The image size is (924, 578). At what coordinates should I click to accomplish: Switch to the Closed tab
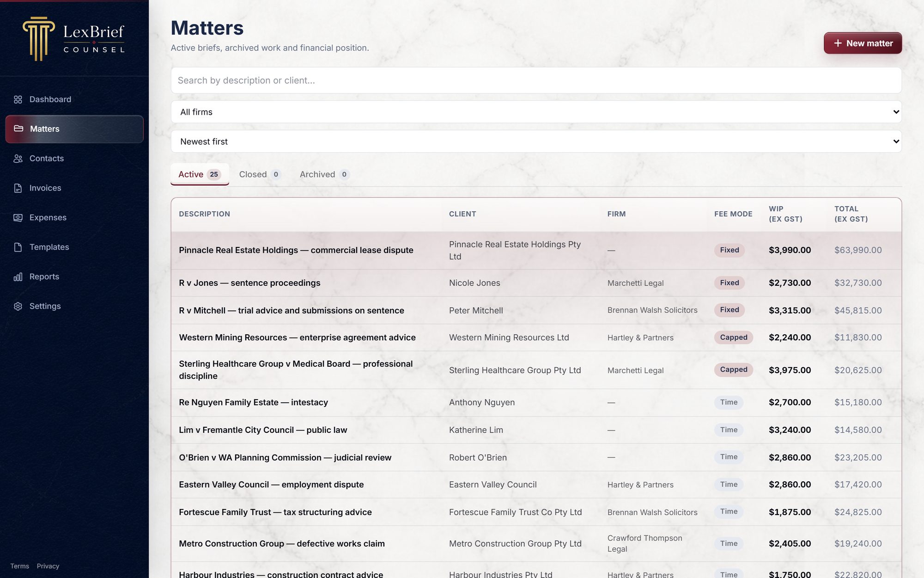[x=259, y=174]
